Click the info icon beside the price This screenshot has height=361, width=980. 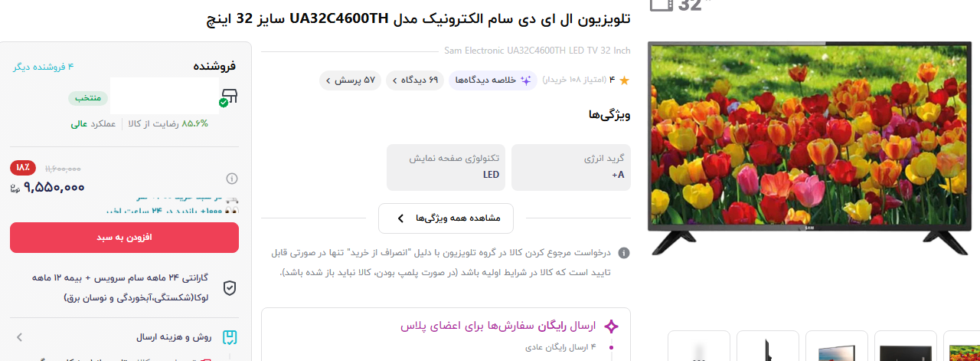pyautogui.click(x=232, y=179)
